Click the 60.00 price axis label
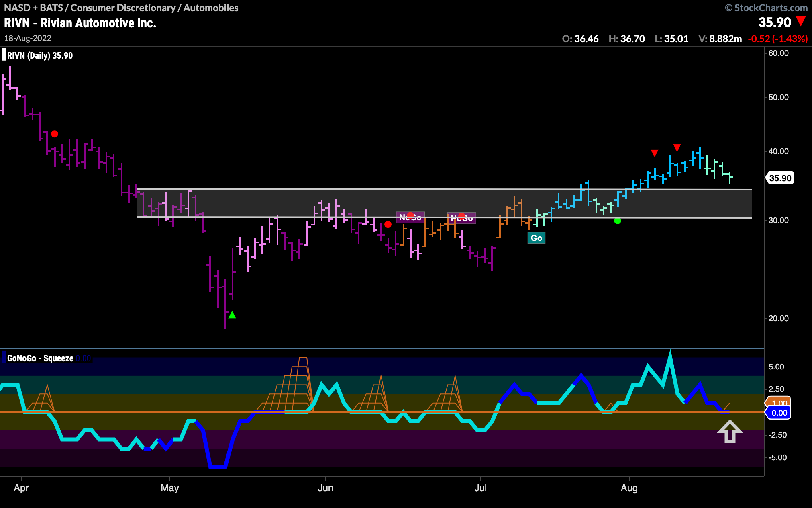 pos(778,53)
